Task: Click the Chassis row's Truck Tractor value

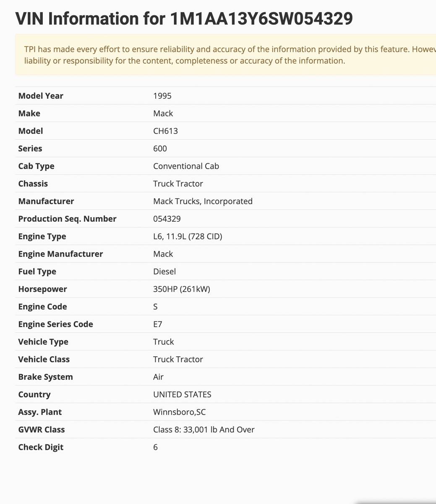Action: (178, 184)
